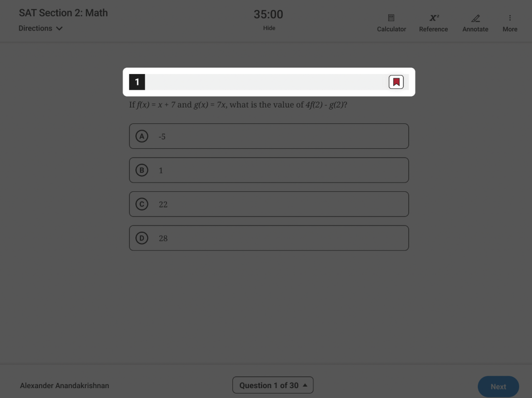Select answer choice B with value 1

(x=269, y=170)
